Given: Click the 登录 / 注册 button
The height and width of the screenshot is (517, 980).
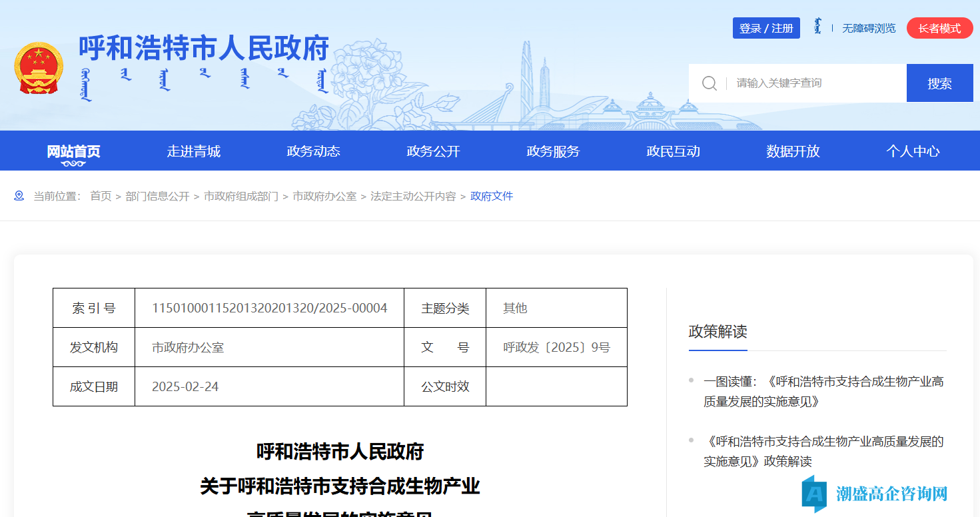Looking at the screenshot, I should (x=766, y=28).
